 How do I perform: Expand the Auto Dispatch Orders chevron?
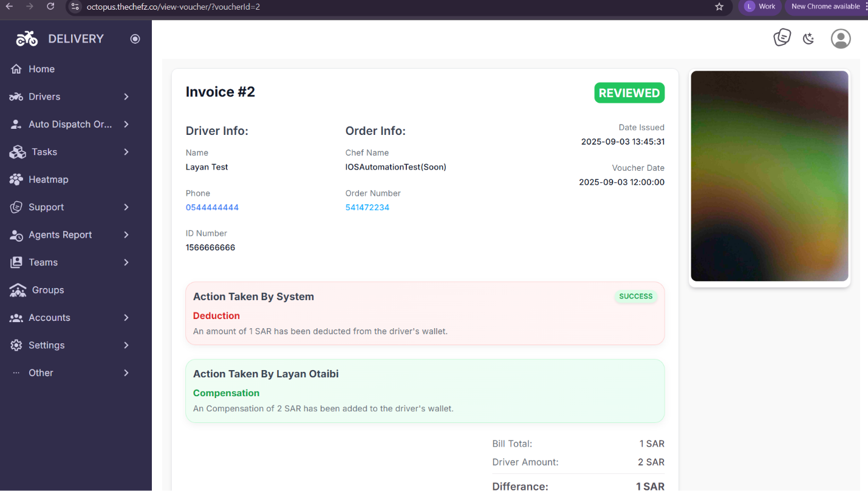(x=126, y=125)
